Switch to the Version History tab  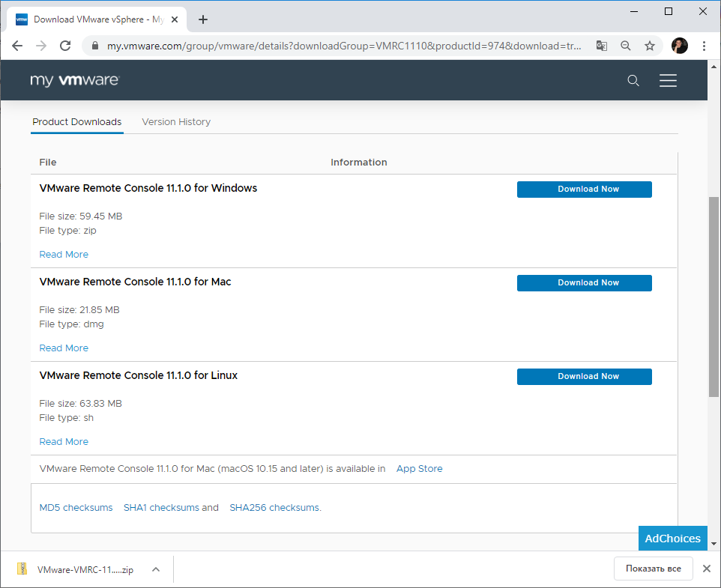coord(176,122)
